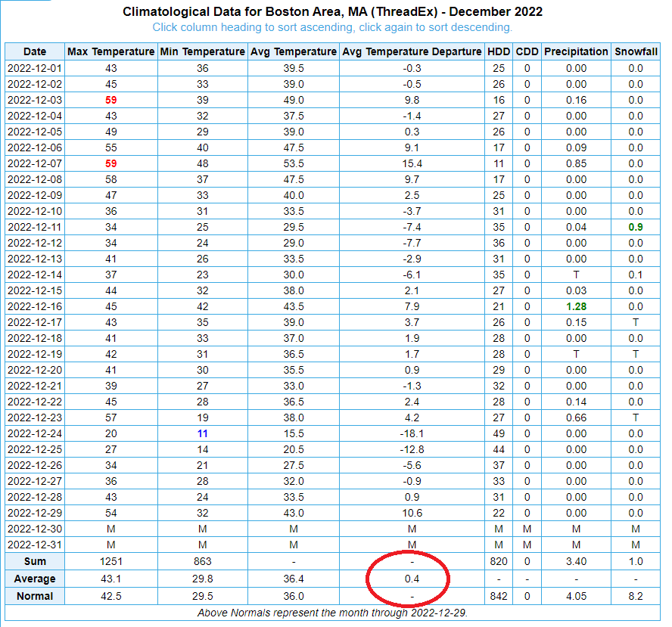The height and width of the screenshot is (627, 672).
Task: Click precipitation 0.66 on 2022-12-23
Action: click(x=576, y=417)
